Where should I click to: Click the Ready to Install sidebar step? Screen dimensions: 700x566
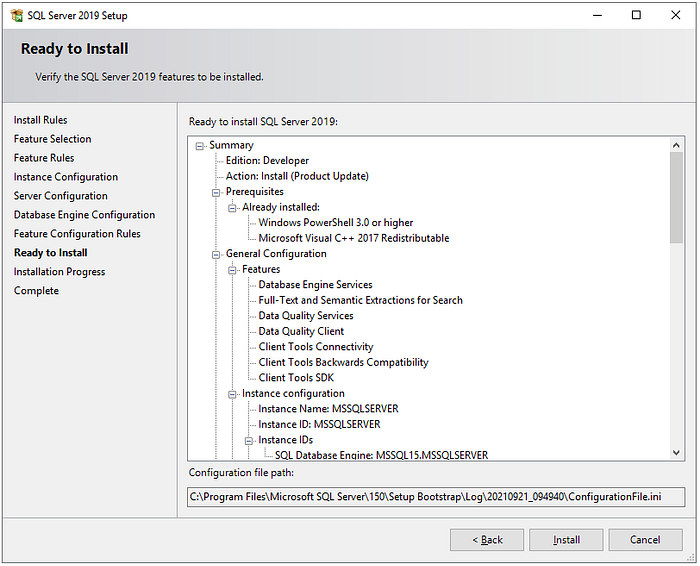50,253
